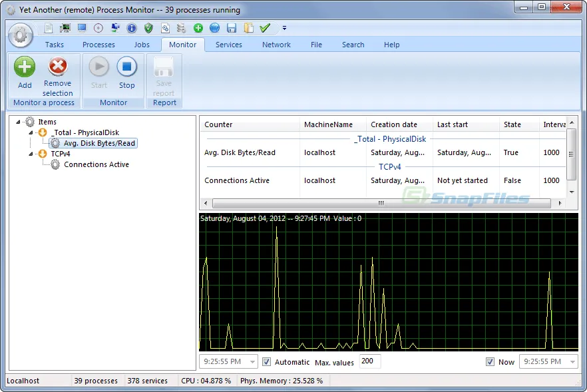Stop the running monitor
This screenshot has height=392, width=587.
(127, 74)
